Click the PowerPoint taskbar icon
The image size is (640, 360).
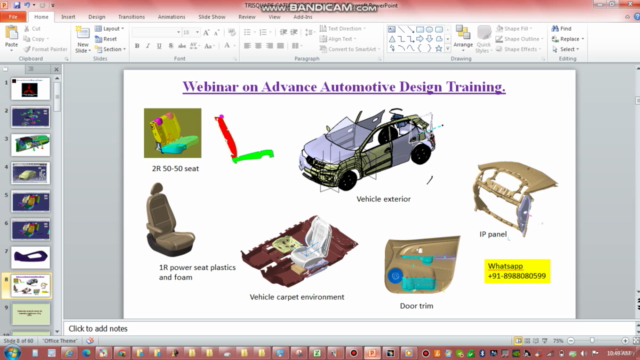pos(372,353)
